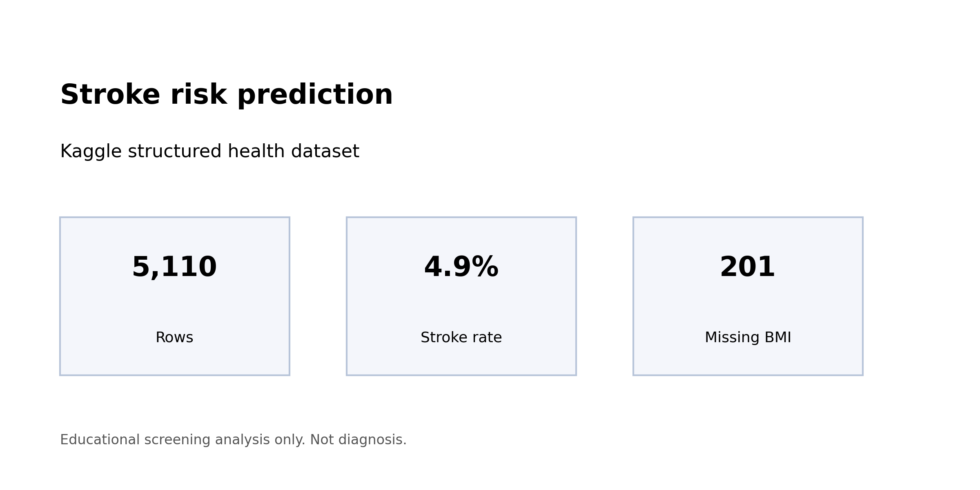The height and width of the screenshot is (490, 980).
Task: Click "Not diagnosis." in the footer
Action: click(358, 440)
